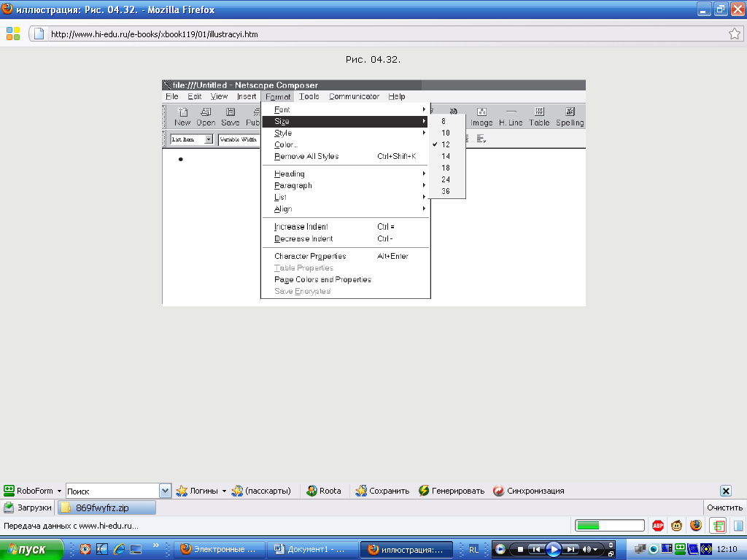Screen dimensions: 747x560
Task: Click the RoboForm green tray icon
Action: click(681, 549)
